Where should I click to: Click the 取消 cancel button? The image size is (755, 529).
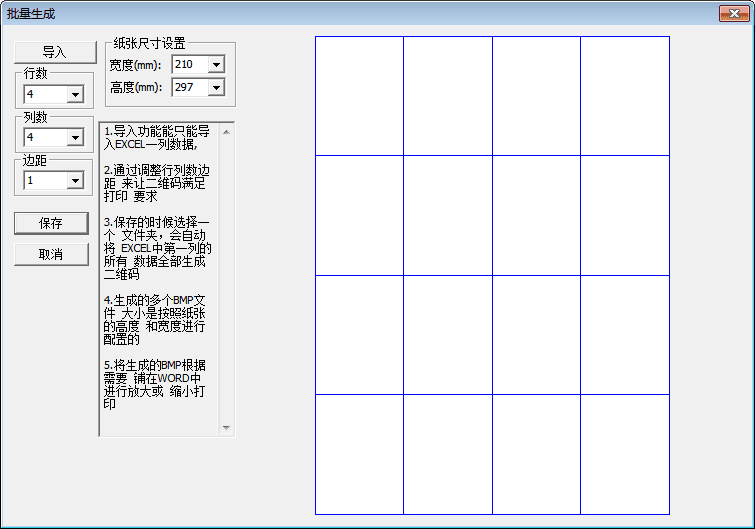(x=51, y=255)
